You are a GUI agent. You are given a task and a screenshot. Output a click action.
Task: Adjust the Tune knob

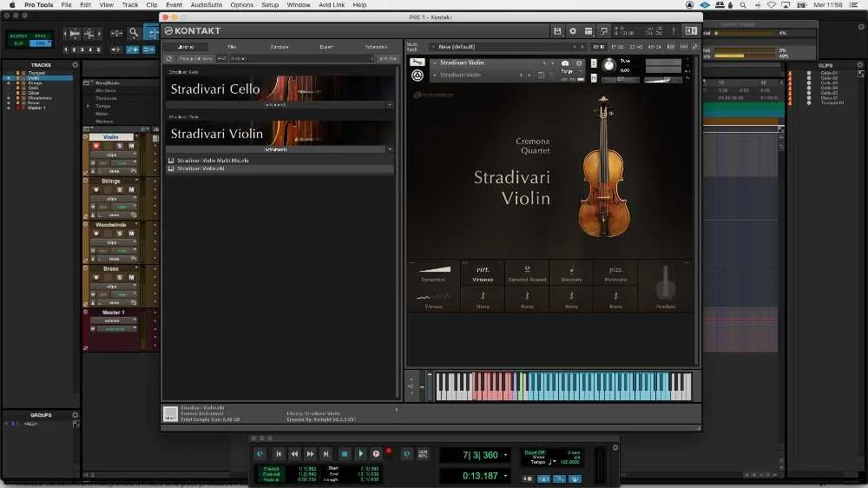pyautogui.click(x=608, y=65)
